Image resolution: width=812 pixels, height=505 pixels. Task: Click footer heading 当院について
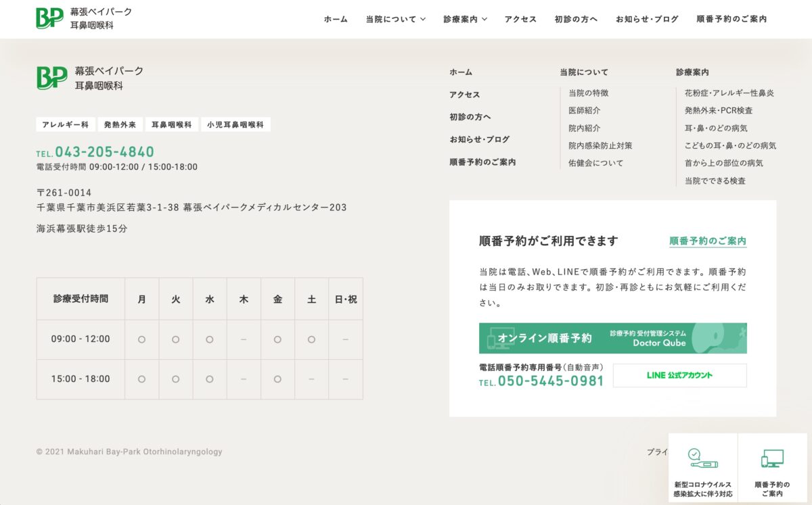pos(584,72)
